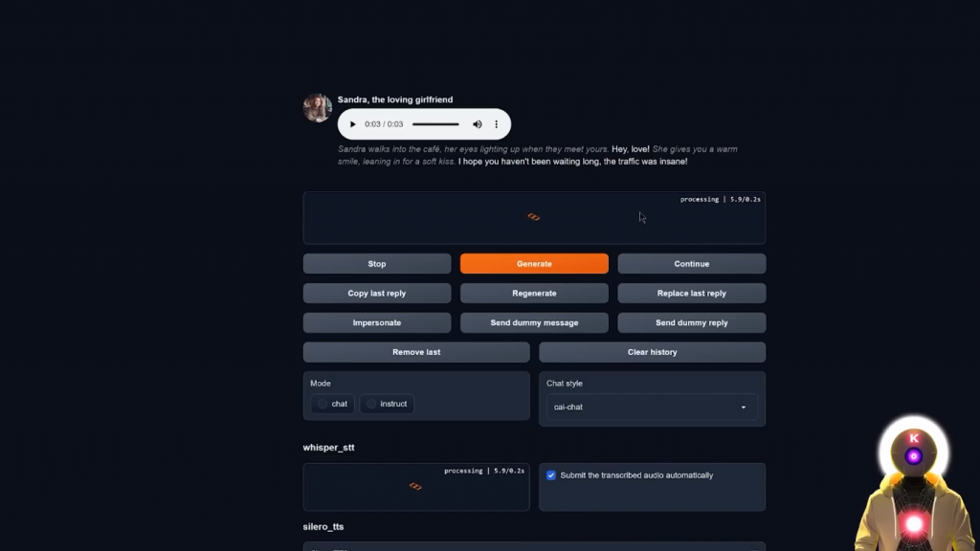The height and width of the screenshot is (551, 980).
Task: Click the Continue button
Action: (x=691, y=264)
